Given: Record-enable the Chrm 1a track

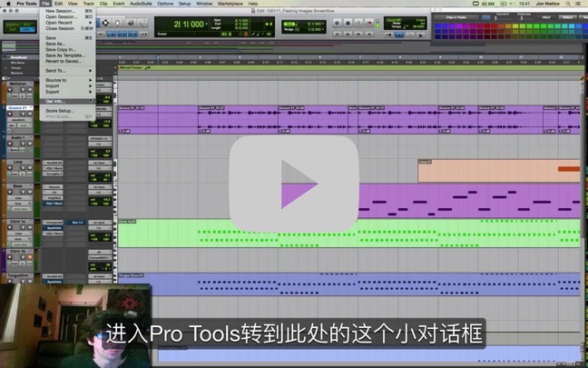Looking at the screenshot, I should pos(9,228).
